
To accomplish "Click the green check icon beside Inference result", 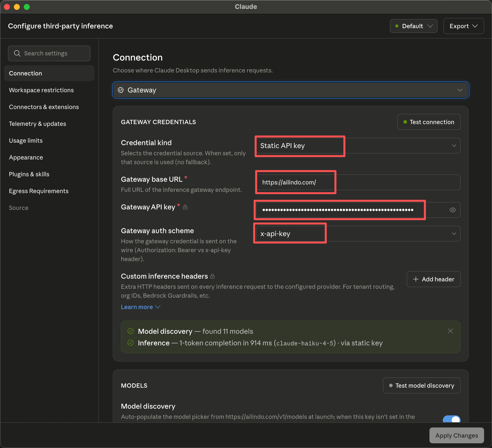I will click(131, 343).
